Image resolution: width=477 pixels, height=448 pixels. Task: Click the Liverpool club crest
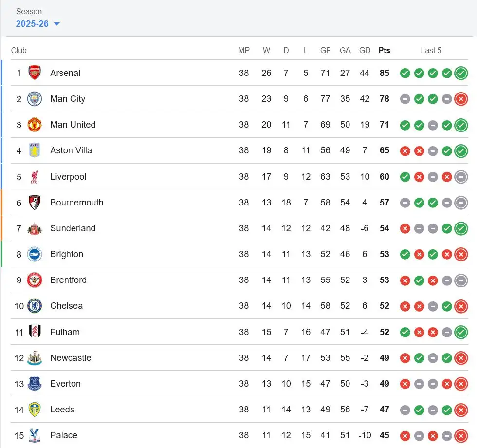[x=35, y=176]
